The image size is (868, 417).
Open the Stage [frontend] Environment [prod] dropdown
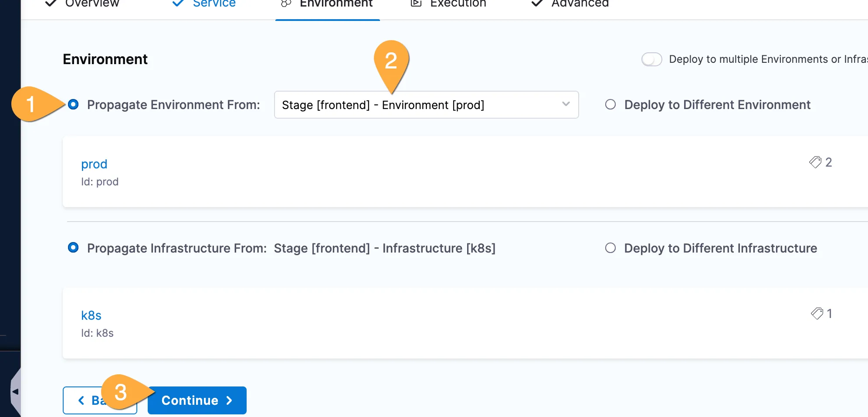coord(418,105)
